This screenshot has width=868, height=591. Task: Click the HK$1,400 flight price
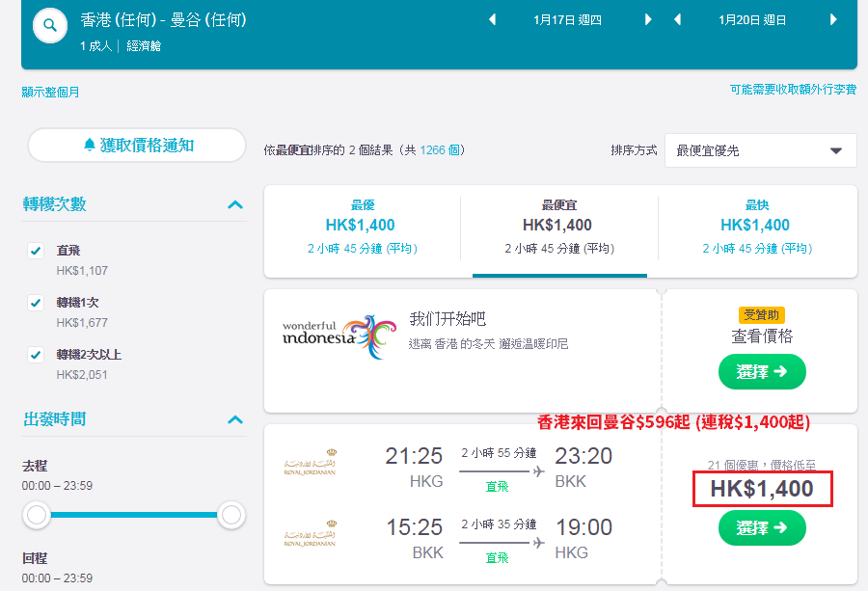point(762,489)
